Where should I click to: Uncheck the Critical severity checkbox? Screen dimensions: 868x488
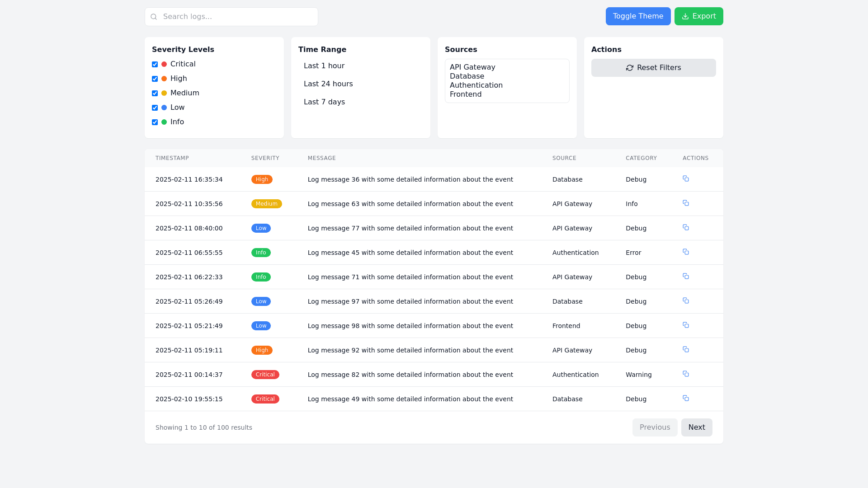(155, 64)
